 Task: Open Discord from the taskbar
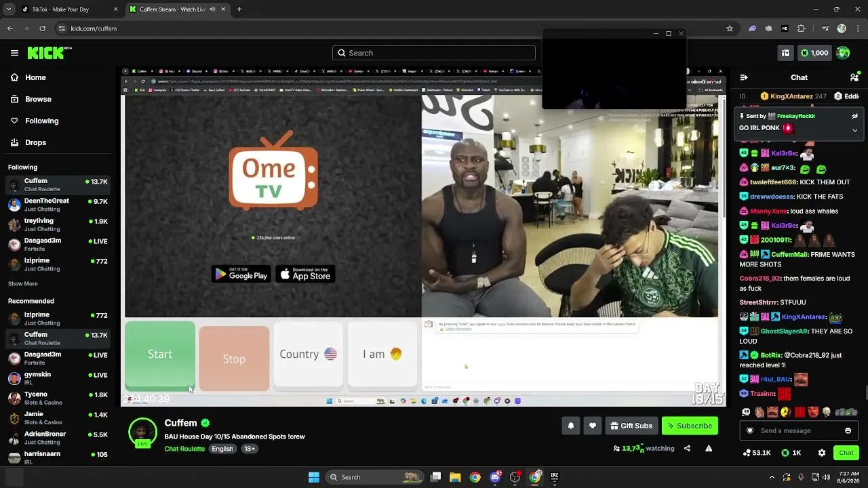point(496,477)
